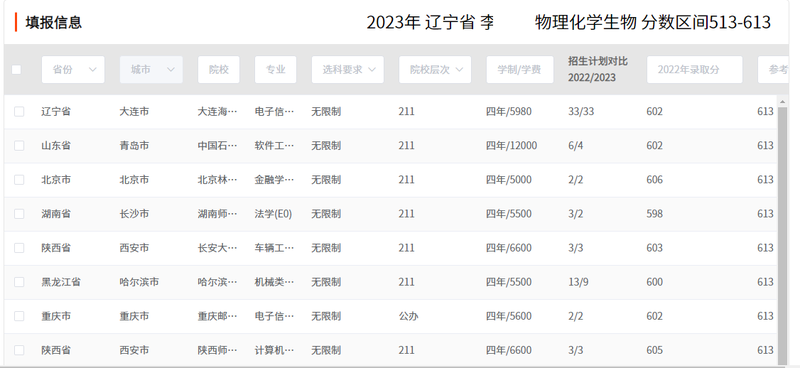Check the 大连市 row checkbox

(x=19, y=111)
